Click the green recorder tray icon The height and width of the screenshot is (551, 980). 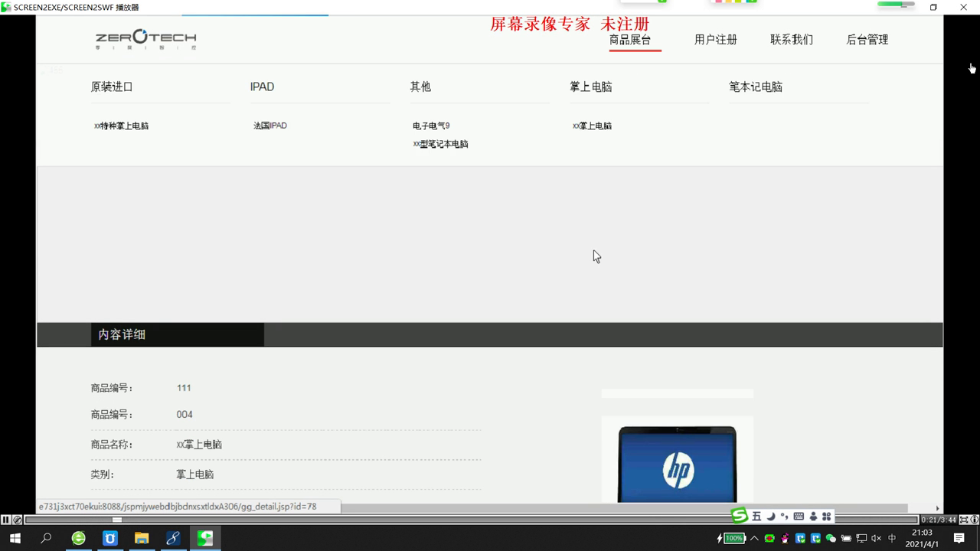pos(769,538)
